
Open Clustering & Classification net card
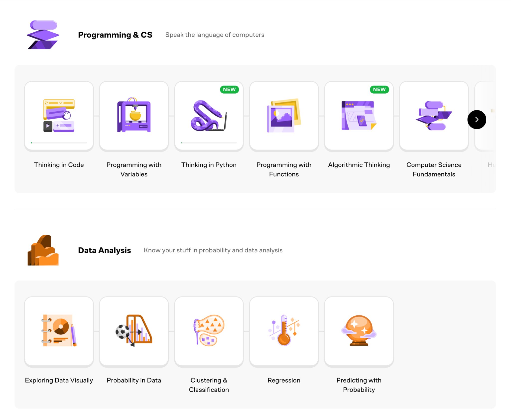pyautogui.click(x=209, y=331)
